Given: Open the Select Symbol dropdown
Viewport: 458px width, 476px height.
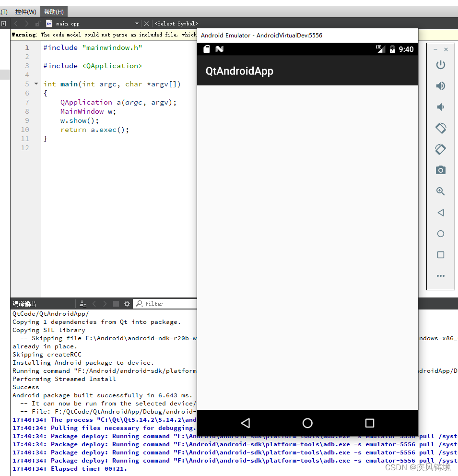Looking at the screenshot, I should click(176, 24).
